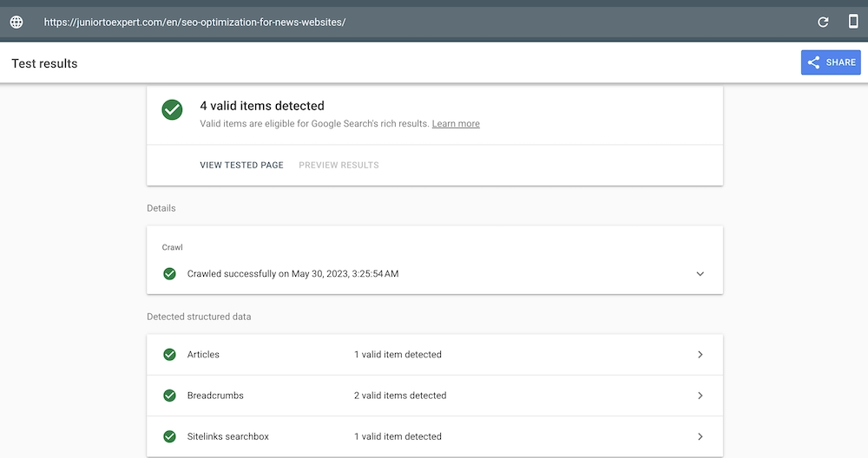868x458 pixels.
Task: Click '2 valid items detected' text
Action: [400, 396]
